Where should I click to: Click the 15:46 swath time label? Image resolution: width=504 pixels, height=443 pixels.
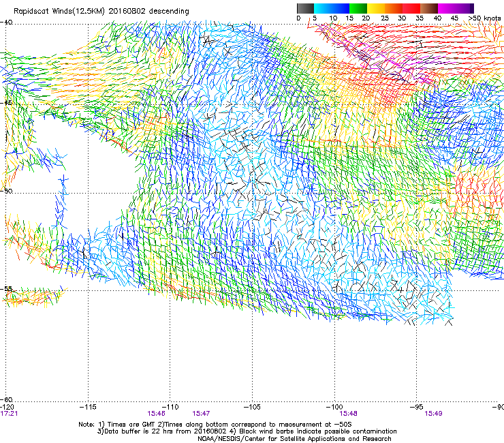[156, 414]
